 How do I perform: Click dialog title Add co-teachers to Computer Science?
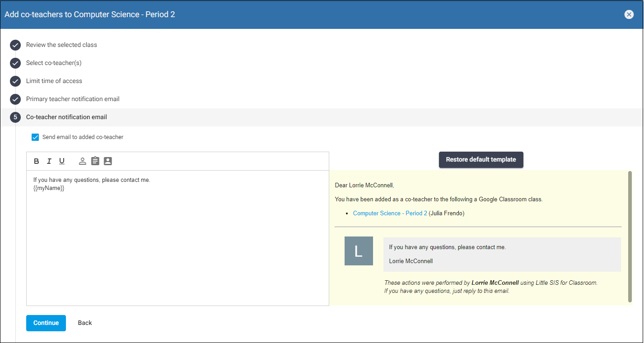coord(90,14)
